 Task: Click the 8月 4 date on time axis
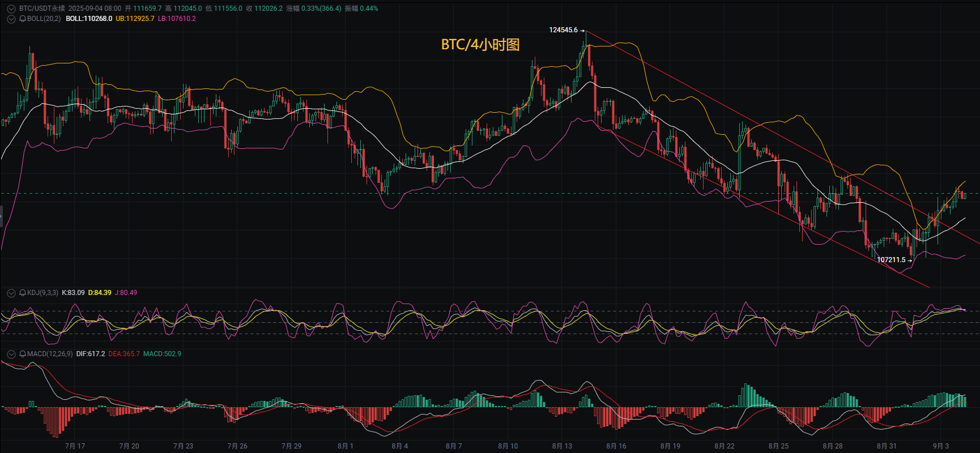(399, 446)
